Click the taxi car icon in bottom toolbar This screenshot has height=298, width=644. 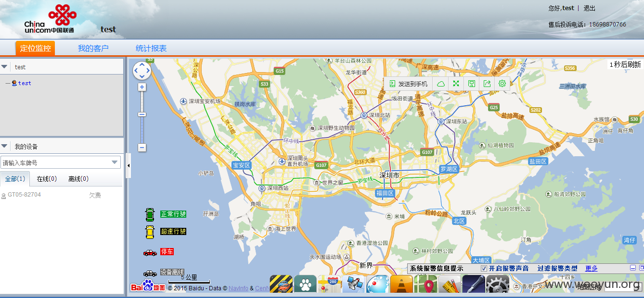[281, 284]
